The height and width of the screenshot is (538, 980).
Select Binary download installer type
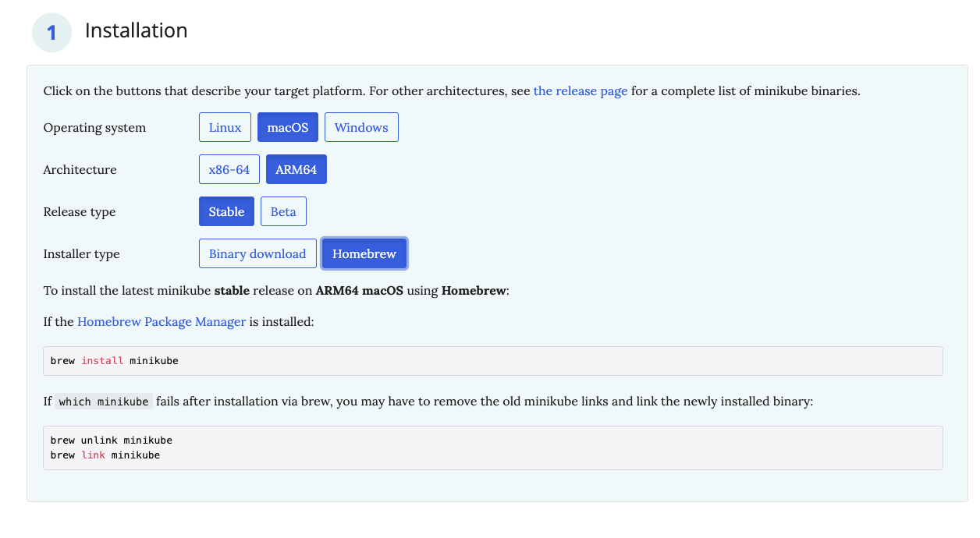tap(257, 253)
